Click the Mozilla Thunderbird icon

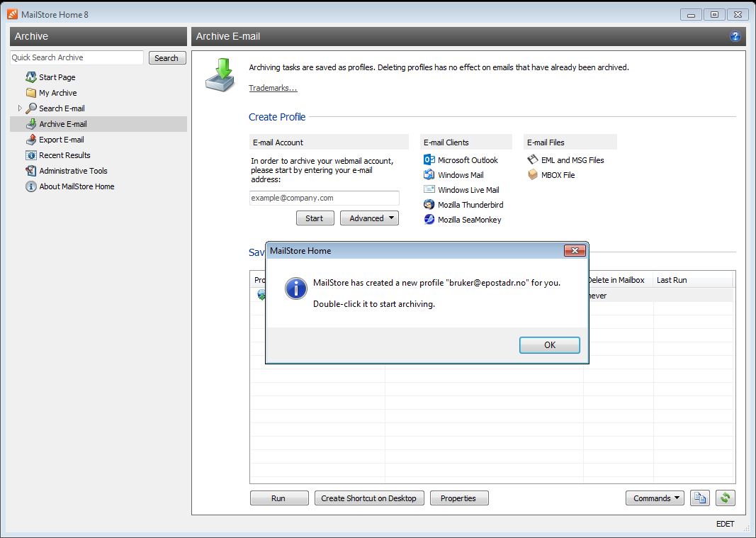(x=429, y=205)
